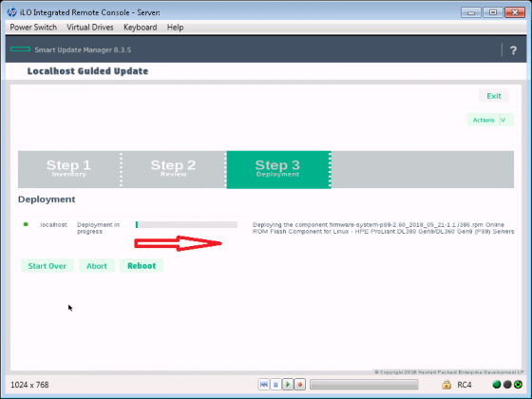This screenshot has width=532, height=399.
Task: Click the red record button
Action: point(300,385)
